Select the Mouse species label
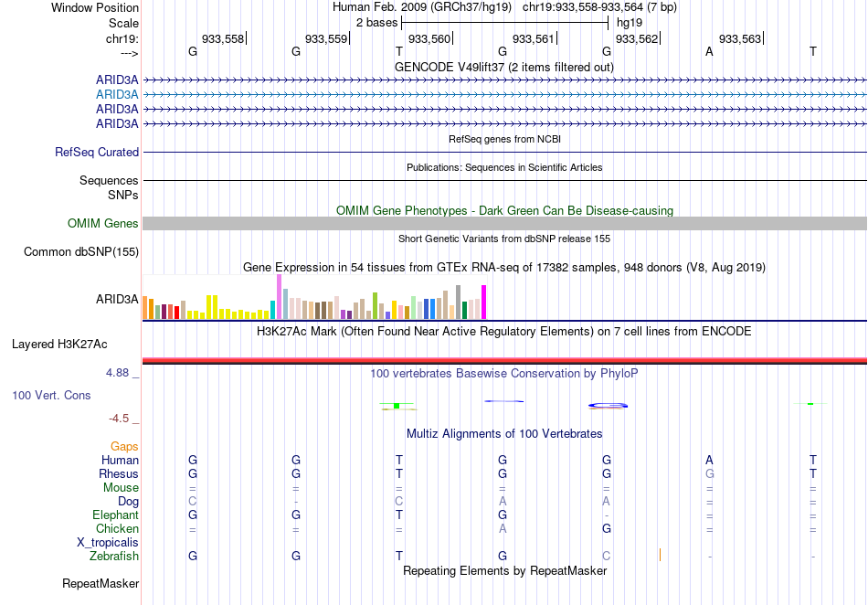The height and width of the screenshot is (605, 868). 121,488
